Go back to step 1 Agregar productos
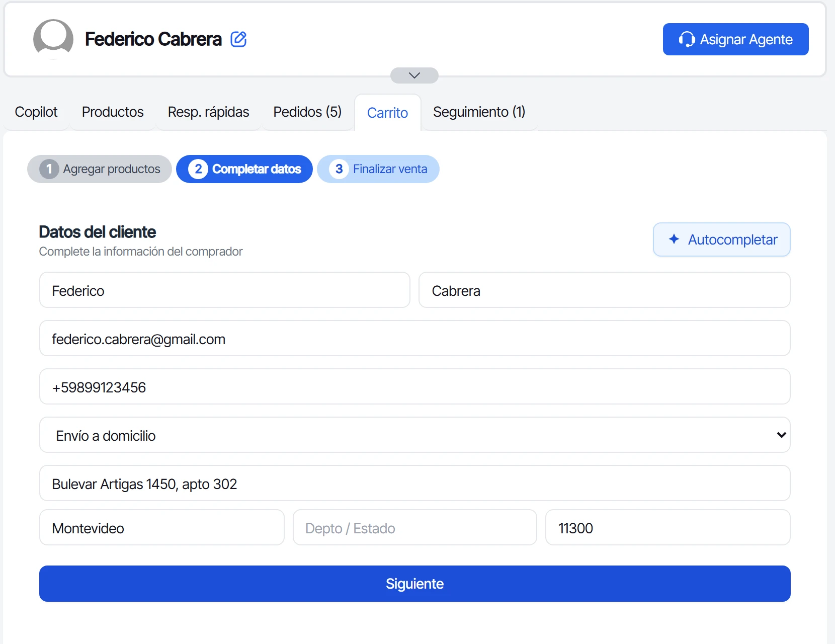The height and width of the screenshot is (644, 835). point(100,169)
